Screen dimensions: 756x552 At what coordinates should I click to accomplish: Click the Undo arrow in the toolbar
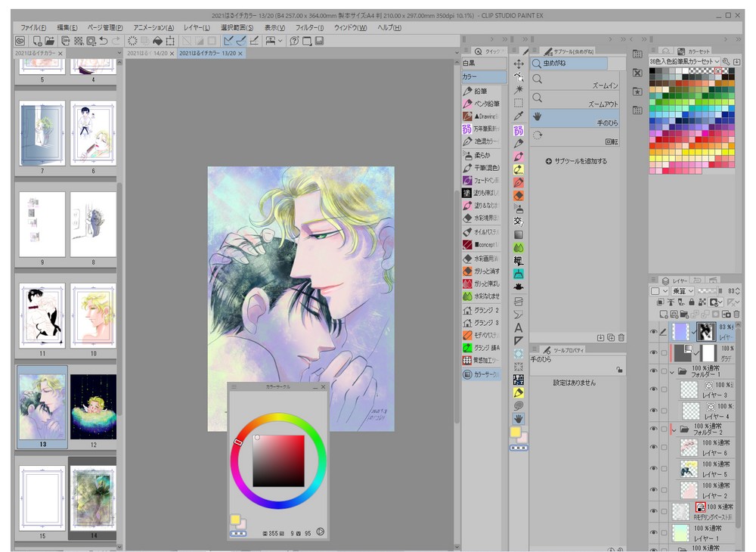click(103, 41)
